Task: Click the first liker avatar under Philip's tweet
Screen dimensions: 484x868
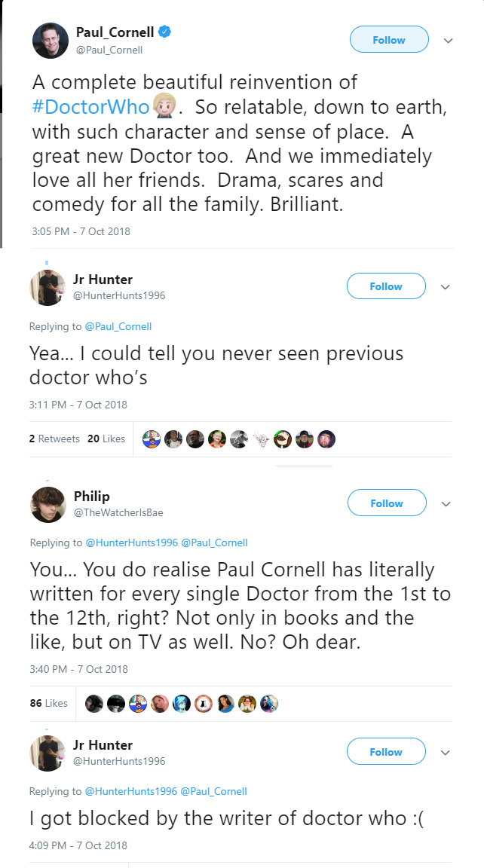Action: click(94, 703)
